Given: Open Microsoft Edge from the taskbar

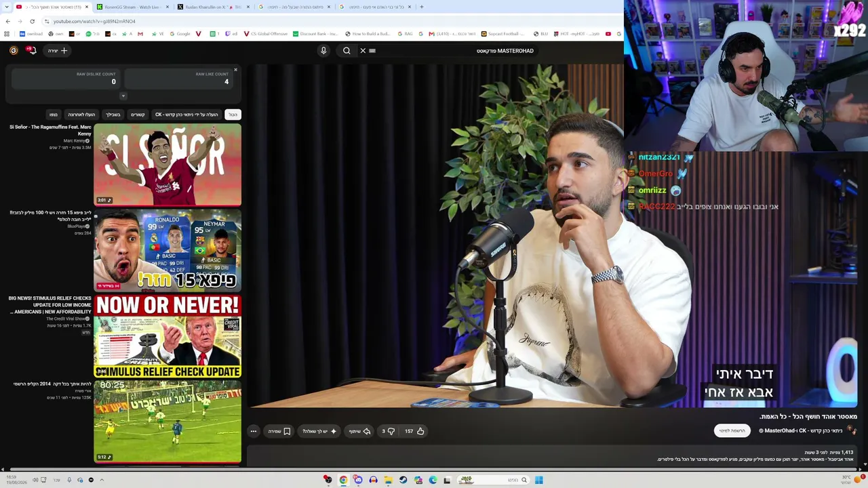Looking at the screenshot, I should coord(433,480).
